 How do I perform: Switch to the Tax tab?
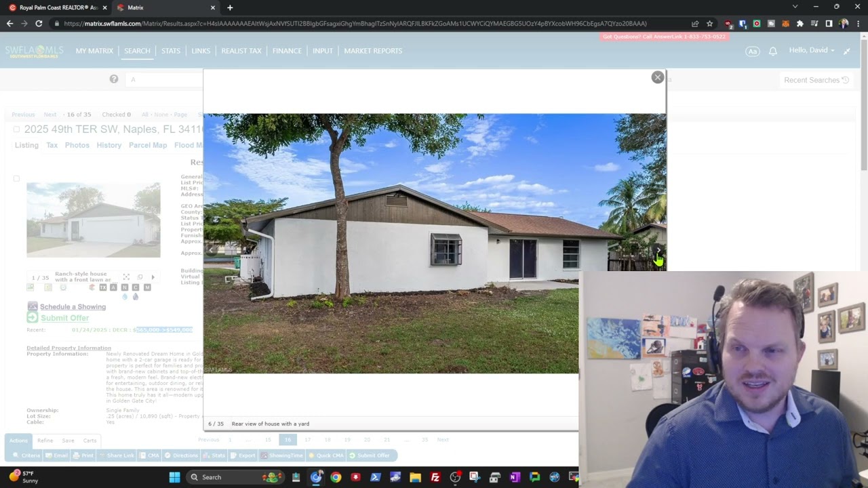coord(52,145)
